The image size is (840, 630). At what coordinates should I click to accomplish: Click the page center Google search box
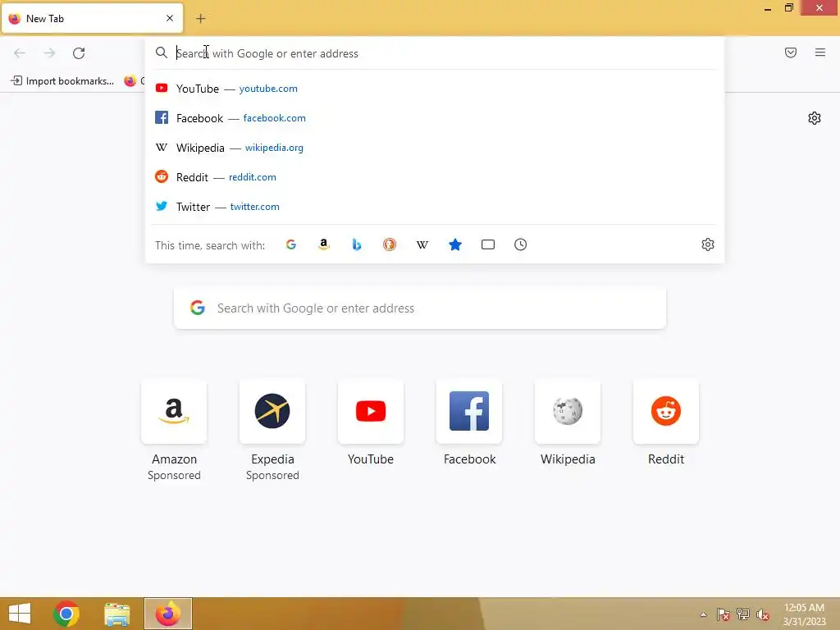click(x=420, y=308)
